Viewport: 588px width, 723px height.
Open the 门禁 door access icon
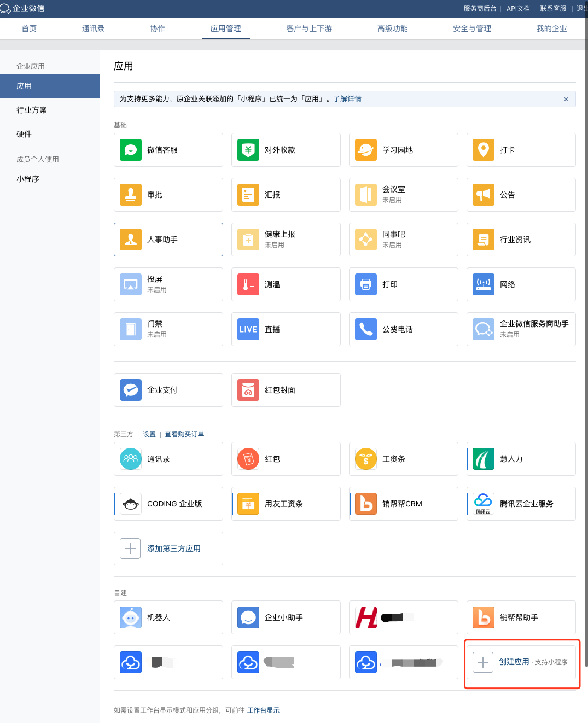point(131,329)
